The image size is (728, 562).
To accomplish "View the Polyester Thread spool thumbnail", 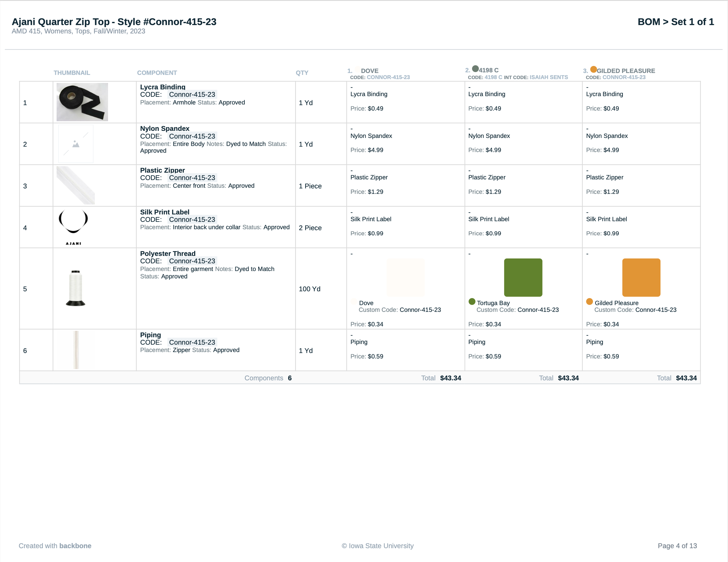I will coord(76,288).
